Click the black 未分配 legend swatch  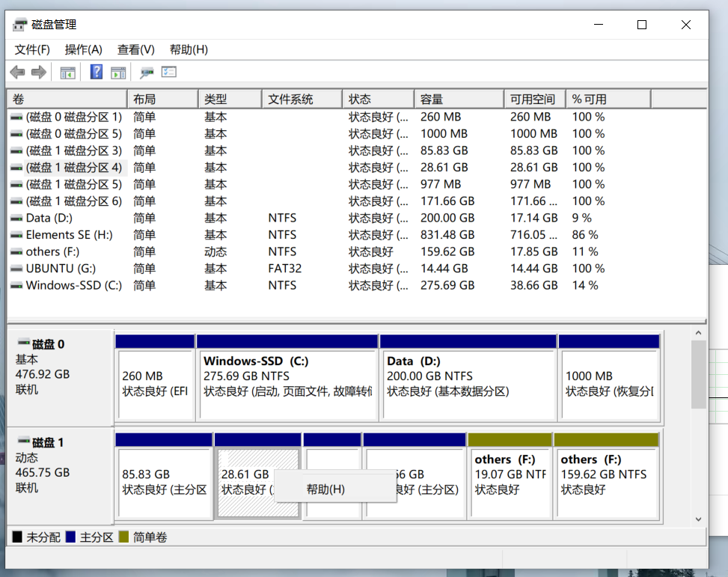tap(17, 537)
